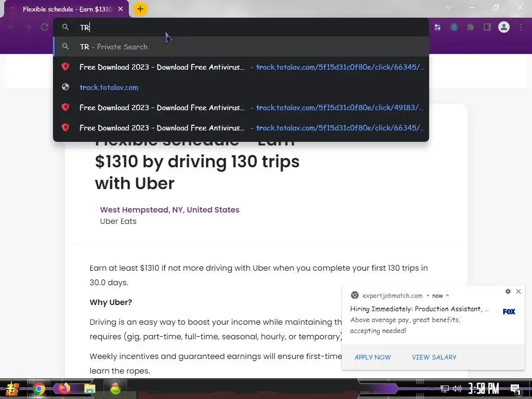Click the expertjobmatch.com notification source
The width and height of the screenshot is (532, 399).
tap(392, 296)
